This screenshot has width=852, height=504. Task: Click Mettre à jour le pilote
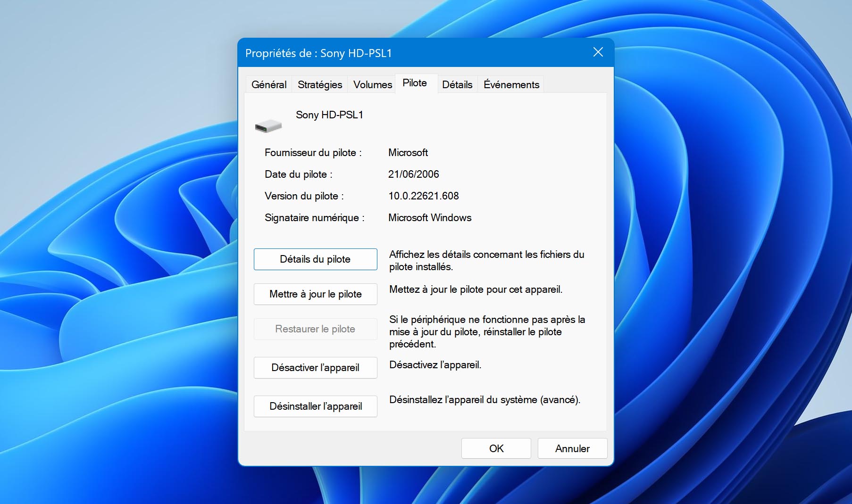click(x=315, y=294)
